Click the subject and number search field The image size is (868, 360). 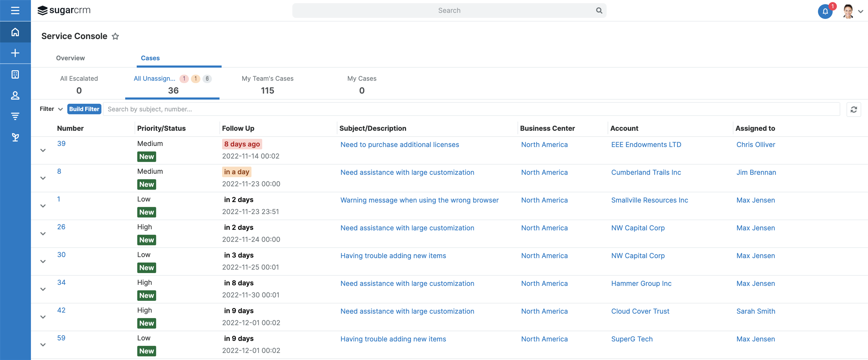471,109
